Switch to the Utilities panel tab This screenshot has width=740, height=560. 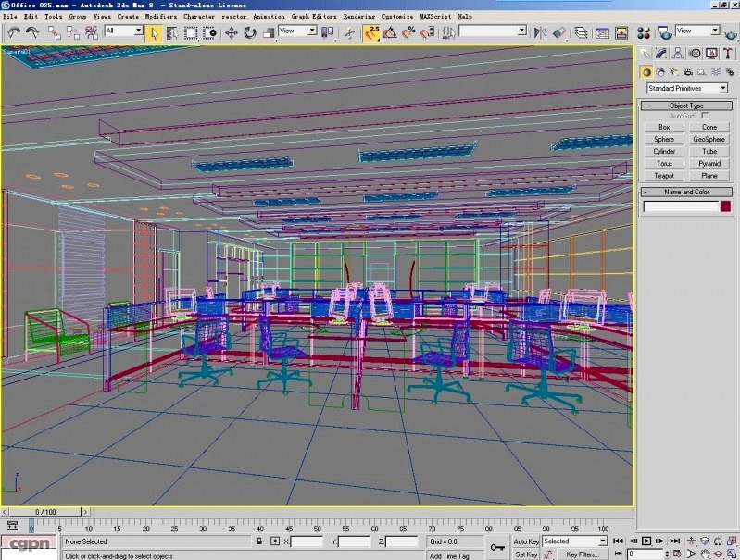pos(728,54)
